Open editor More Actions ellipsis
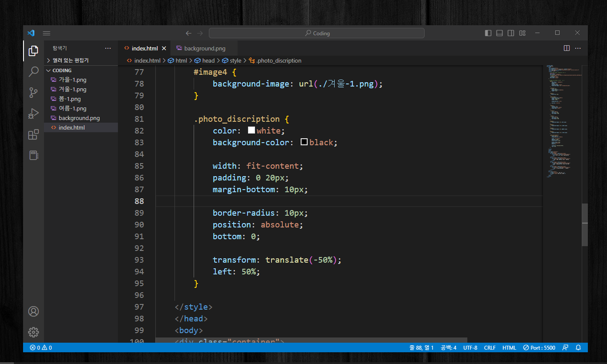 point(578,48)
